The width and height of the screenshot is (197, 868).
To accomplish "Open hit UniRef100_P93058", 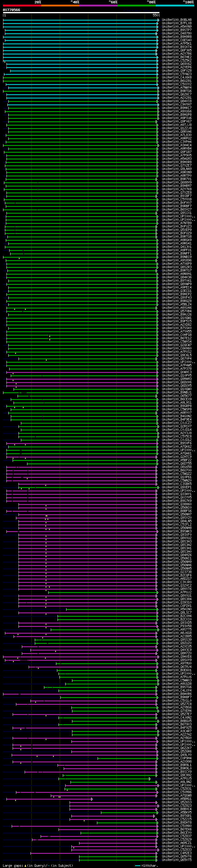I will (x=176, y=626).
